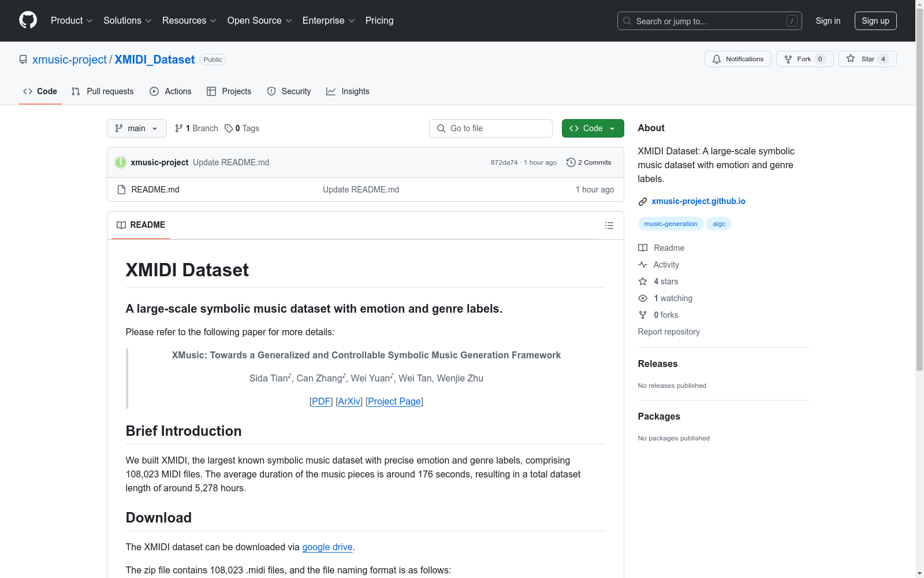
Task: Click the star count badge showing 4
Action: 883,59
